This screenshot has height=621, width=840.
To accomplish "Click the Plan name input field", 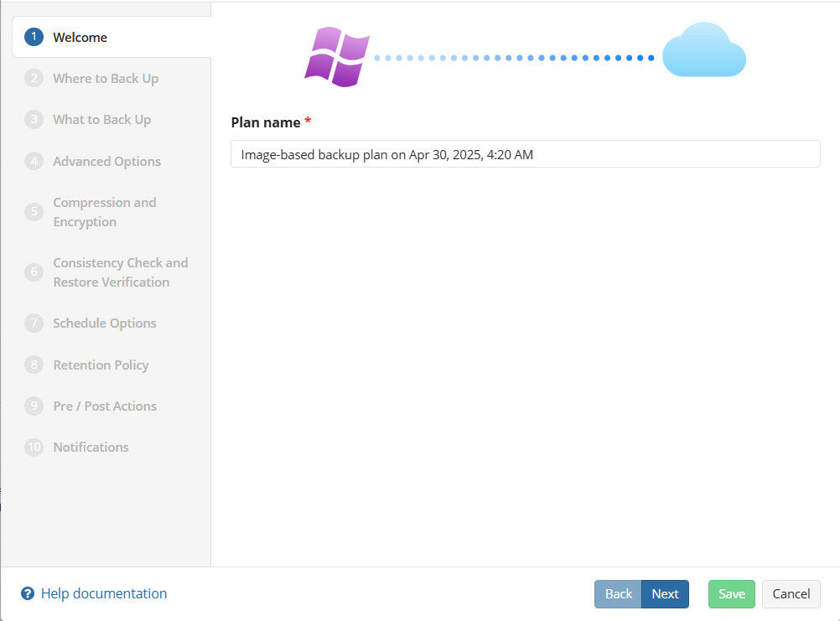I will (525, 154).
